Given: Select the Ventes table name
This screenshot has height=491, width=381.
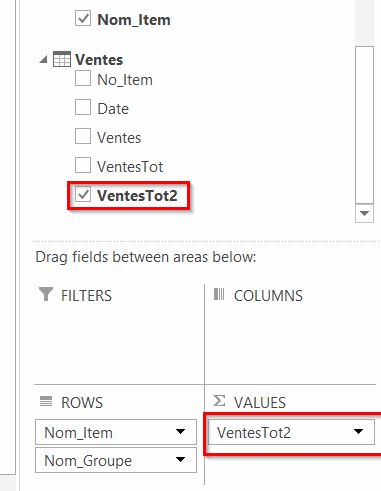Looking at the screenshot, I should 99,60.
